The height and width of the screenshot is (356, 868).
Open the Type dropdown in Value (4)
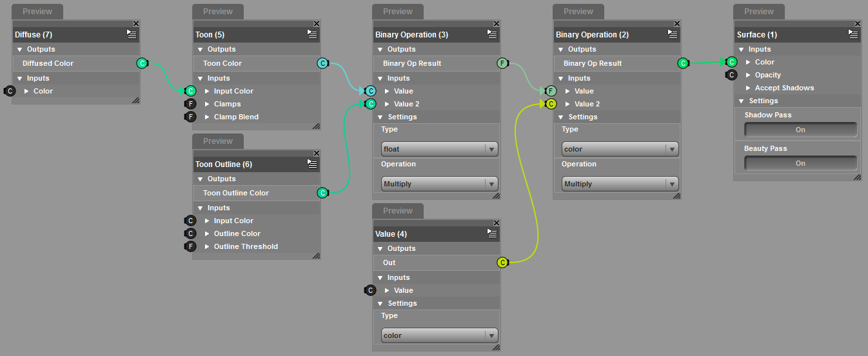point(440,335)
